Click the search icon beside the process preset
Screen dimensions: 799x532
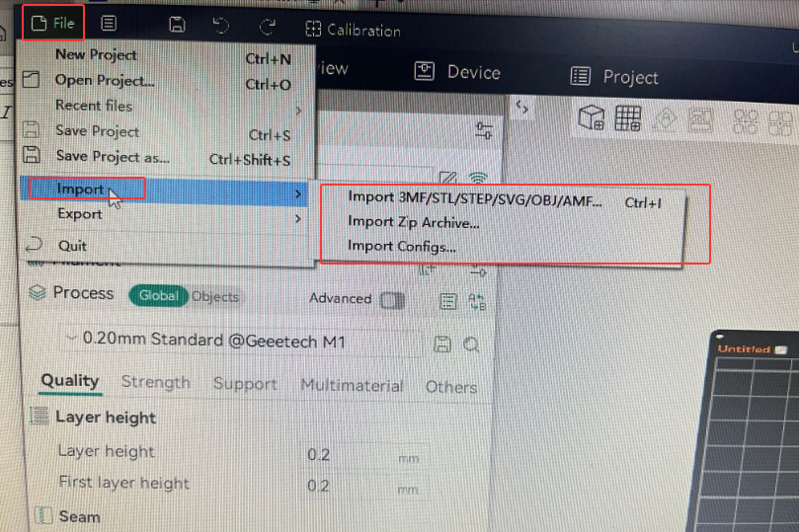coord(471,344)
